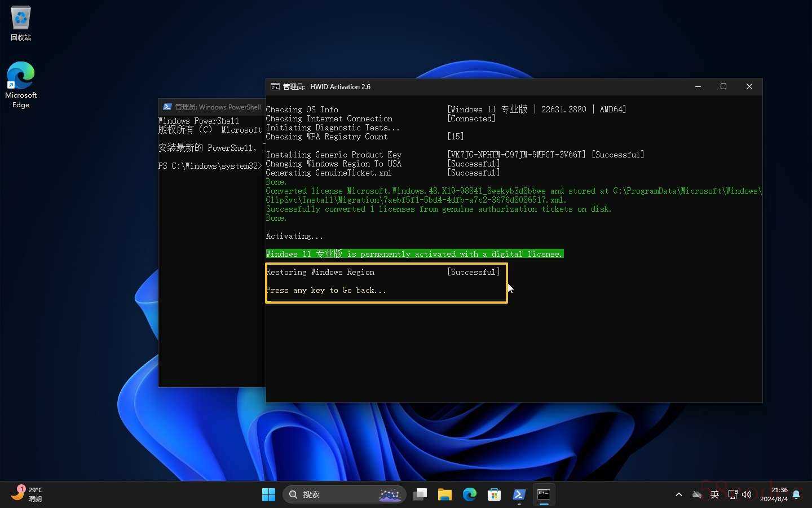Click the product key VK7JG-NPHTM text
Screen dimensions: 812x508
tap(517, 155)
